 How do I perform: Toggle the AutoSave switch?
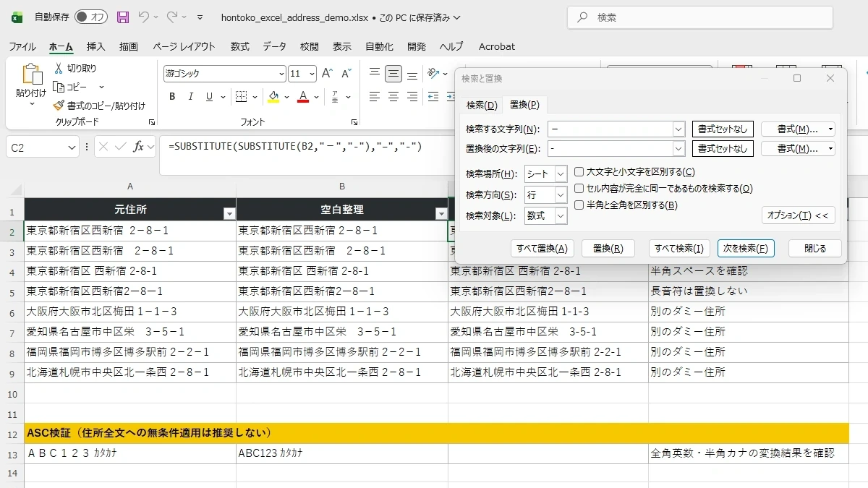90,17
